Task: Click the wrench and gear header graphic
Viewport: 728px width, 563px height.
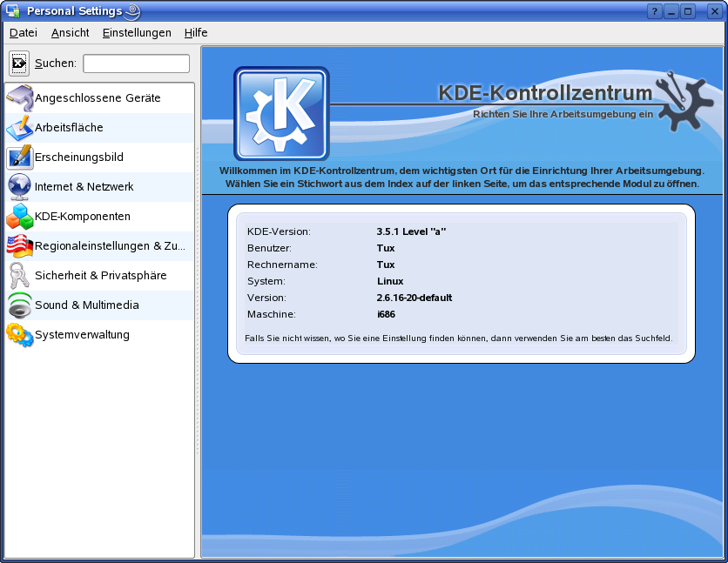Action: coord(684,101)
